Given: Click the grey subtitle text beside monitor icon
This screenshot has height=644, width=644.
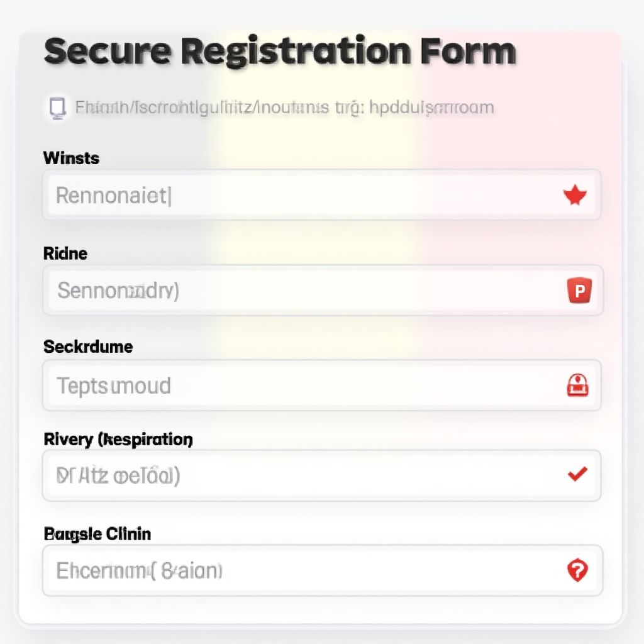Looking at the screenshot, I should tap(284, 108).
